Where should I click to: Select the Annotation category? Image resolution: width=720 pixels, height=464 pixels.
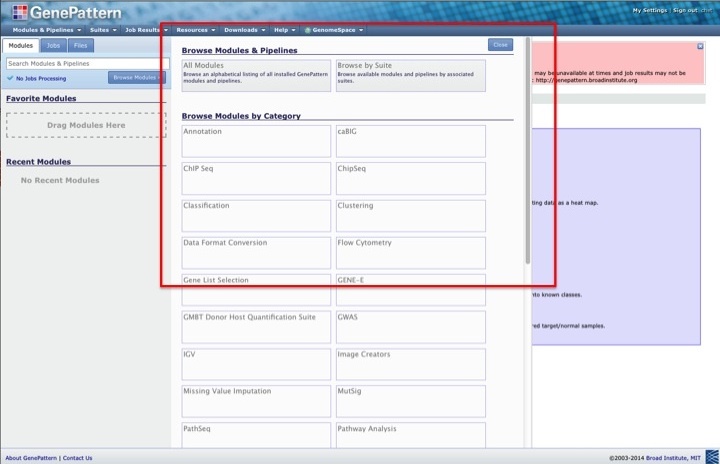tap(256, 141)
